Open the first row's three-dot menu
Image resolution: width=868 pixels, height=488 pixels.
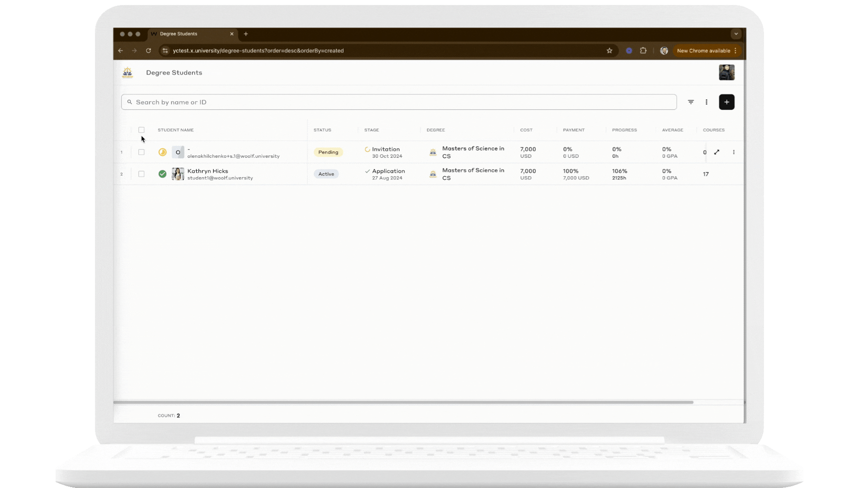pos(734,152)
